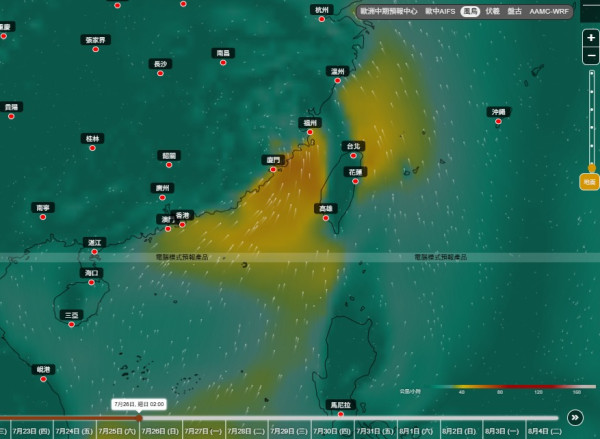Screen dimensions: 600x439
Task: Click the orange ground level button
Action: click(589, 182)
